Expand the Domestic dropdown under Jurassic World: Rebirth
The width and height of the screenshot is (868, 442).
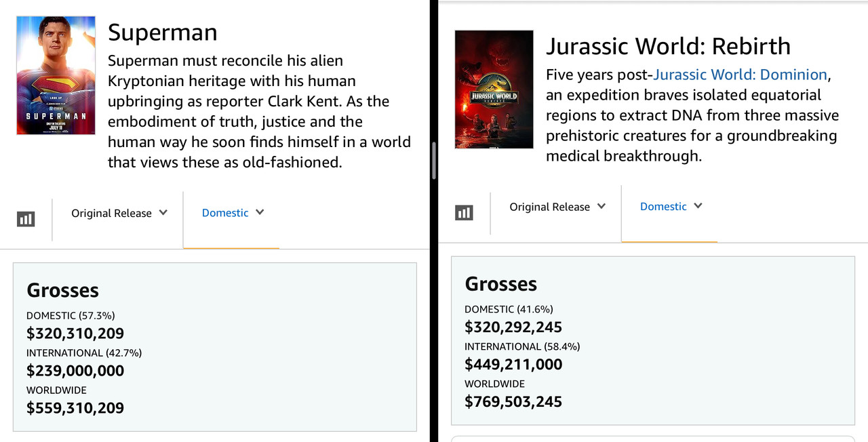(x=671, y=207)
